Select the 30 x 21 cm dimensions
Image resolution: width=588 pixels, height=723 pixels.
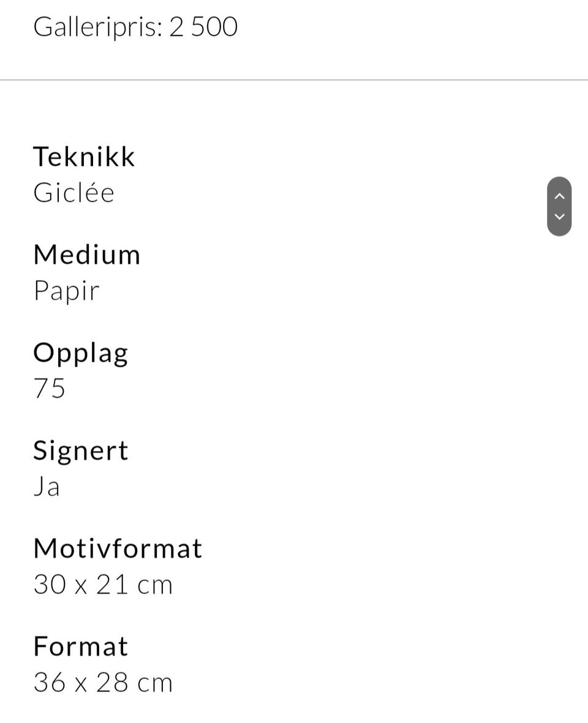pyautogui.click(x=103, y=585)
